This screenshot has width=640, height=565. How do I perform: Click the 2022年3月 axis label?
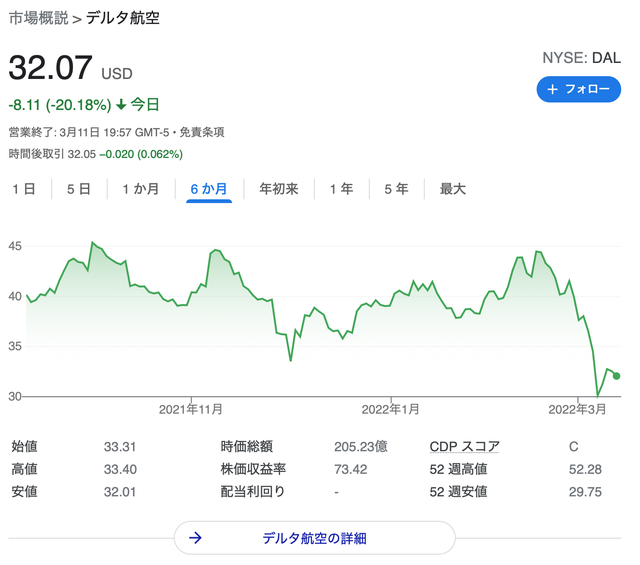point(577,409)
